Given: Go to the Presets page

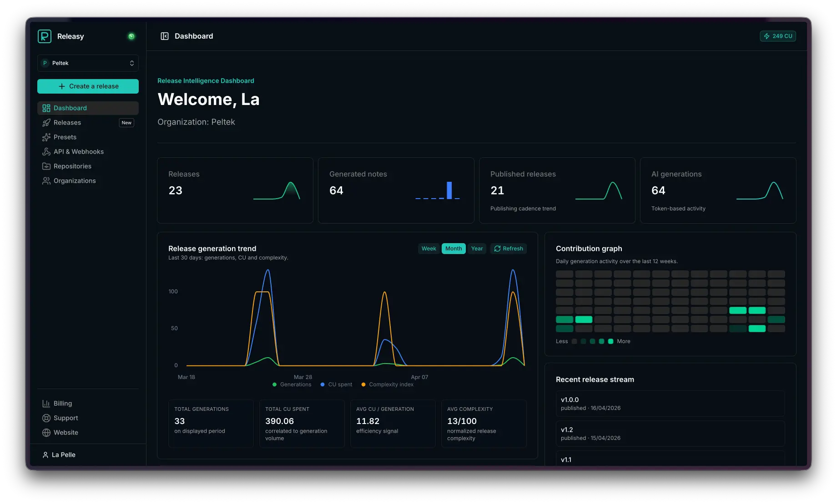Looking at the screenshot, I should click(88, 137).
